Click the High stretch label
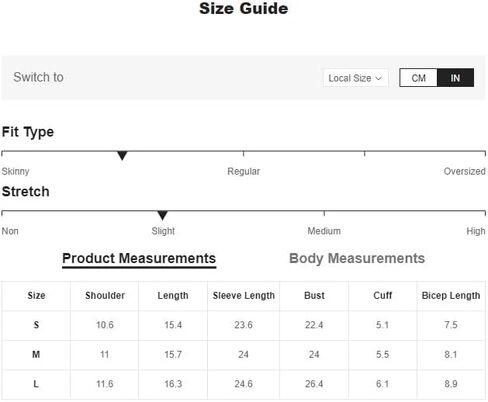Screen dimensions: 488x402 (x=476, y=231)
